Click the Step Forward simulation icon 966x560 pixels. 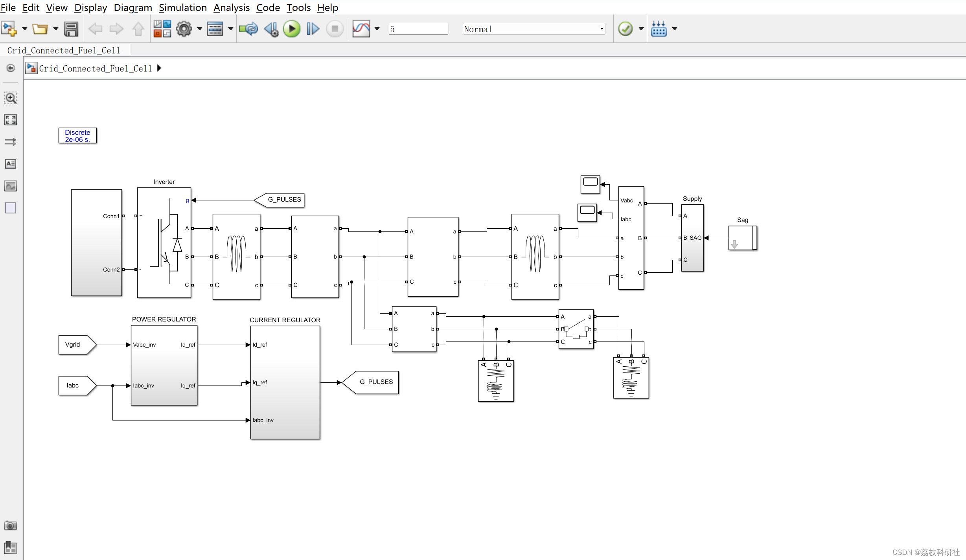coord(313,29)
